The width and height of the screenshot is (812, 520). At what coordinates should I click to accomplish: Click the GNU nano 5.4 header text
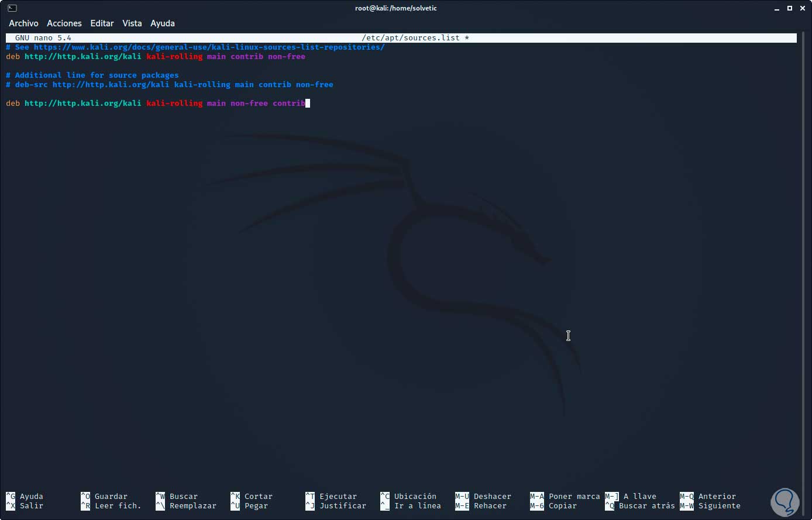(43, 38)
